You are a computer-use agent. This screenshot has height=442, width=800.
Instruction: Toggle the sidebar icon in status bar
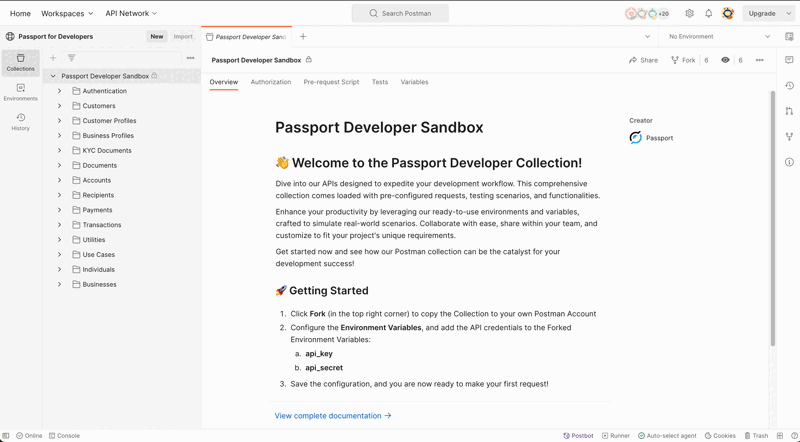click(x=6, y=436)
